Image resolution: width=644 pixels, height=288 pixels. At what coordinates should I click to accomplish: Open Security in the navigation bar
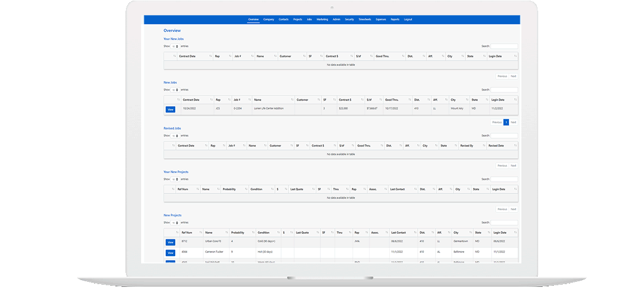pyautogui.click(x=349, y=19)
